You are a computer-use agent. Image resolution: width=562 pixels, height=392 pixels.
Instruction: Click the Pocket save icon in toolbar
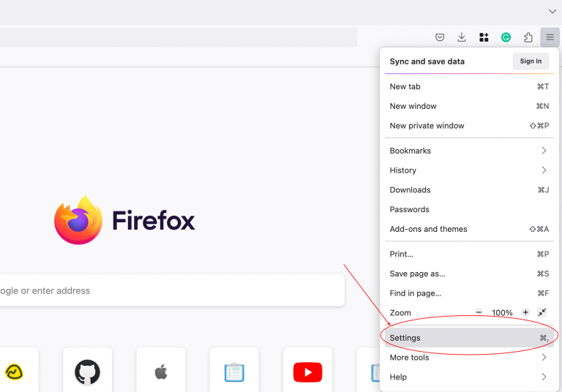point(440,37)
